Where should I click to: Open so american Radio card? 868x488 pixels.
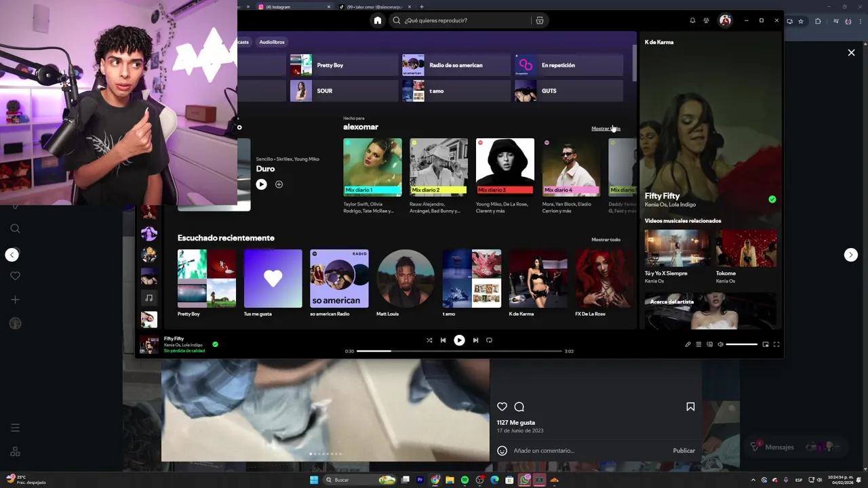coord(339,283)
